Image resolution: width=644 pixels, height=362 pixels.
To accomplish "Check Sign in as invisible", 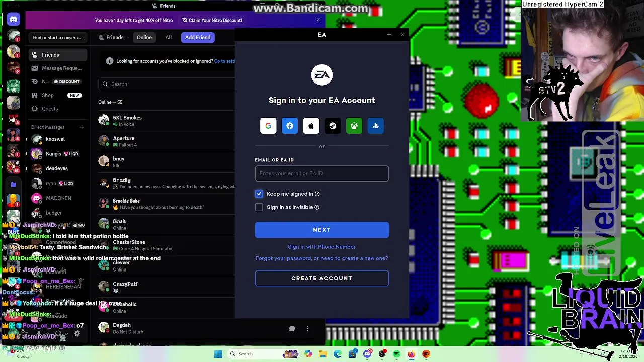I will [x=259, y=207].
